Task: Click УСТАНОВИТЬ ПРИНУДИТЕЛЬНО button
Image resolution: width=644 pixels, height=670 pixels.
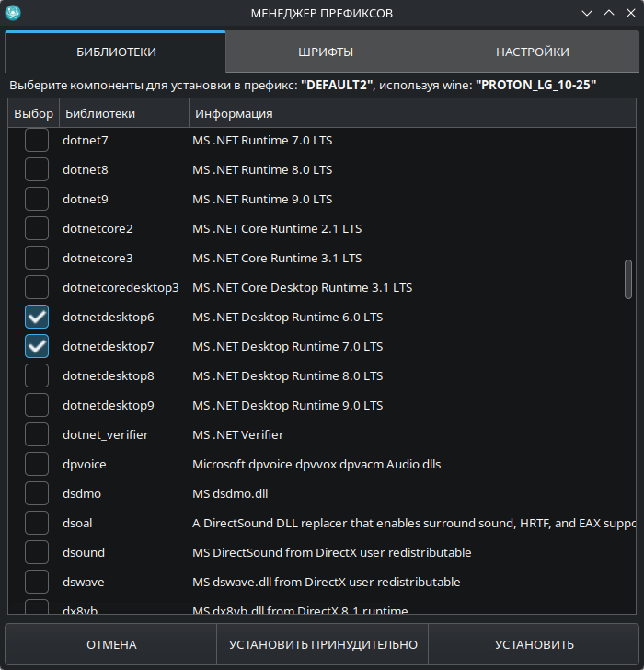Action: pos(323,644)
